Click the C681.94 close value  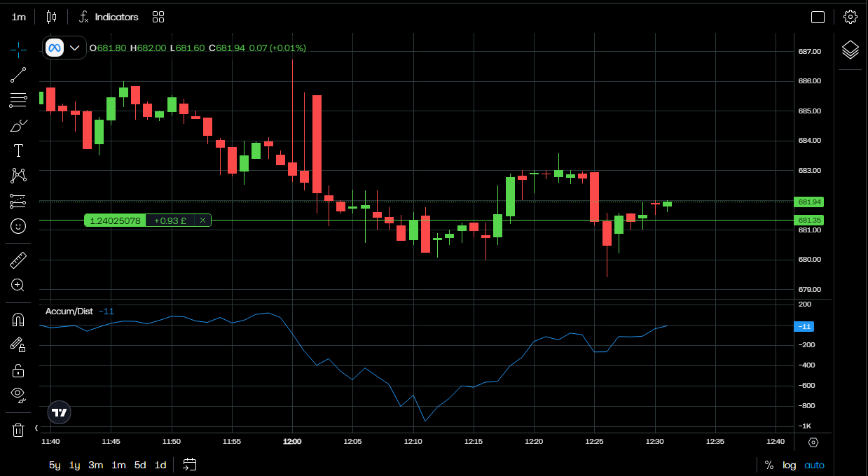(227, 48)
